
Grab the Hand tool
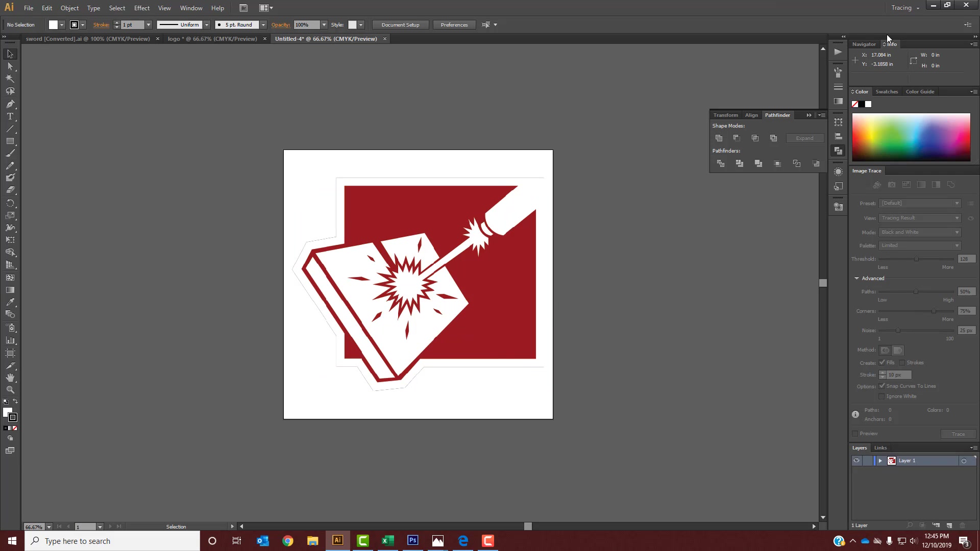pos(10,378)
